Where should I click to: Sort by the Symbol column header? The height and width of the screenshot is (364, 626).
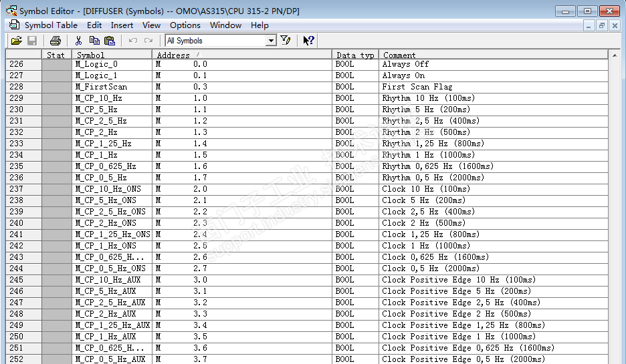(x=112, y=55)
